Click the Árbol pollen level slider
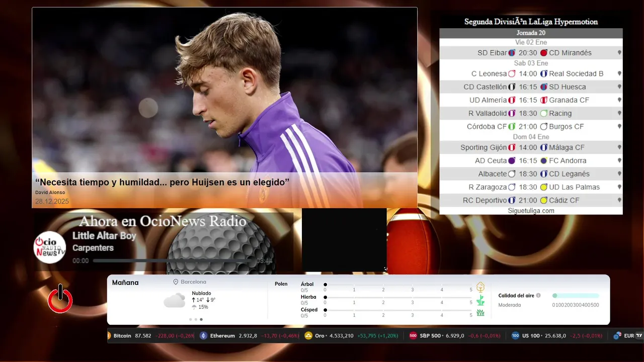Image resolution: width=644 pixels, height=362 pixels. [x=398, y=285]
